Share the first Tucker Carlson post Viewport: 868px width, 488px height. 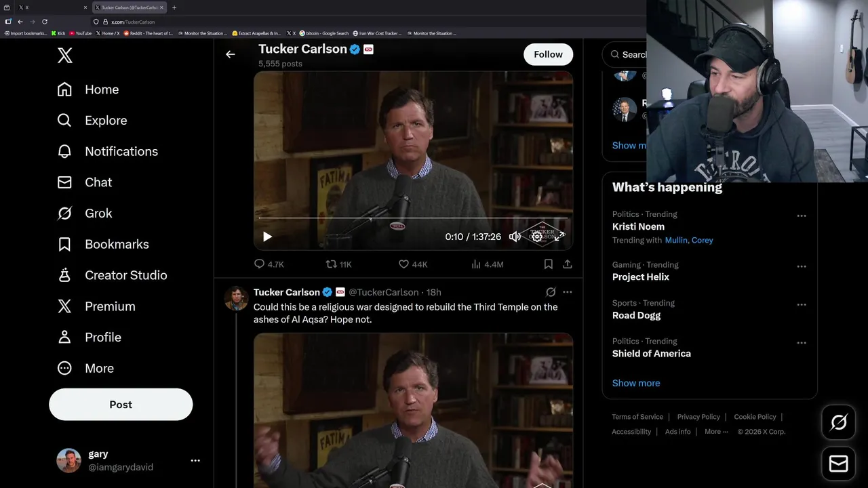click(568, 264)
